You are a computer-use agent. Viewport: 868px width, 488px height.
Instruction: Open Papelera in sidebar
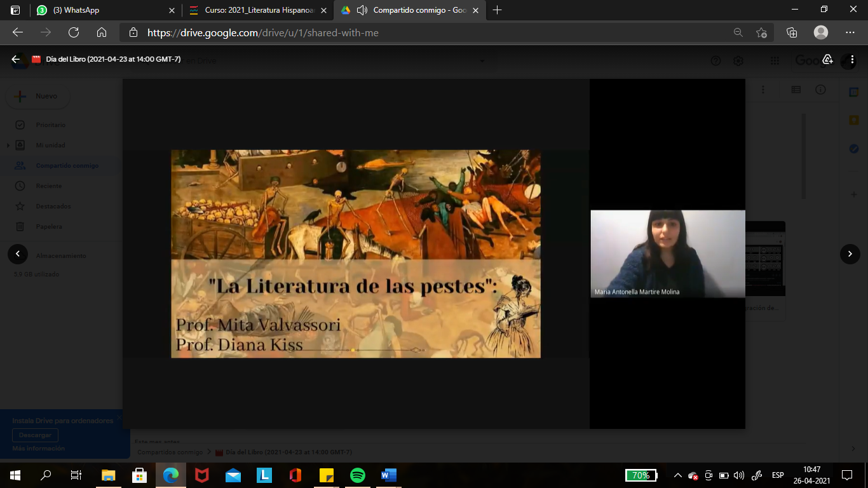click(x=49, y=227)
